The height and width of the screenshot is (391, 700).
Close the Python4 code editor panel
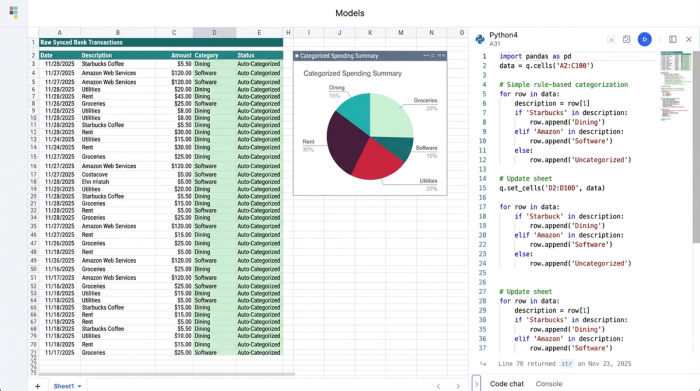688,39
